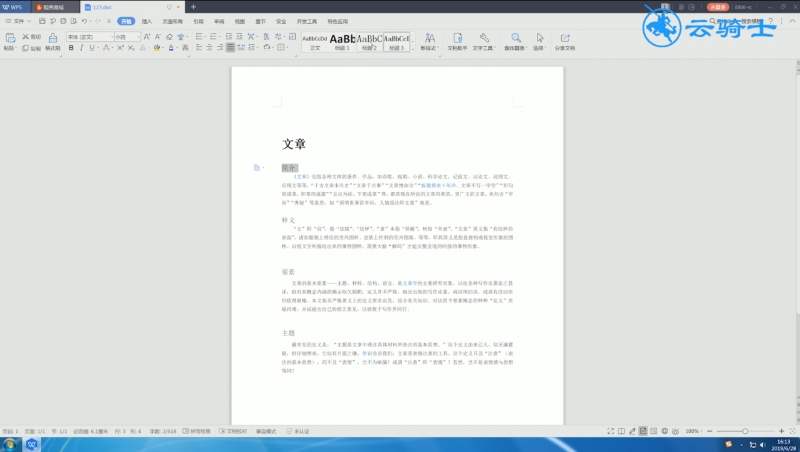
Task: Open the Text Tools (文字工具) dropdown
Action: pos(484,41)
